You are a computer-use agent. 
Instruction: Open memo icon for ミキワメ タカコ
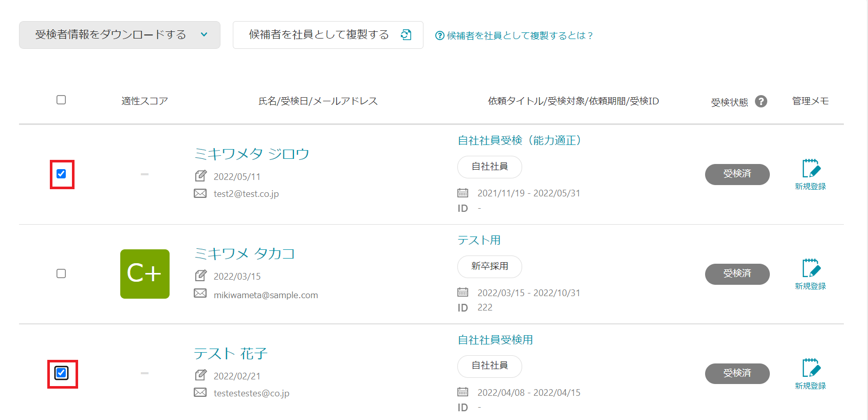point(810,268)
